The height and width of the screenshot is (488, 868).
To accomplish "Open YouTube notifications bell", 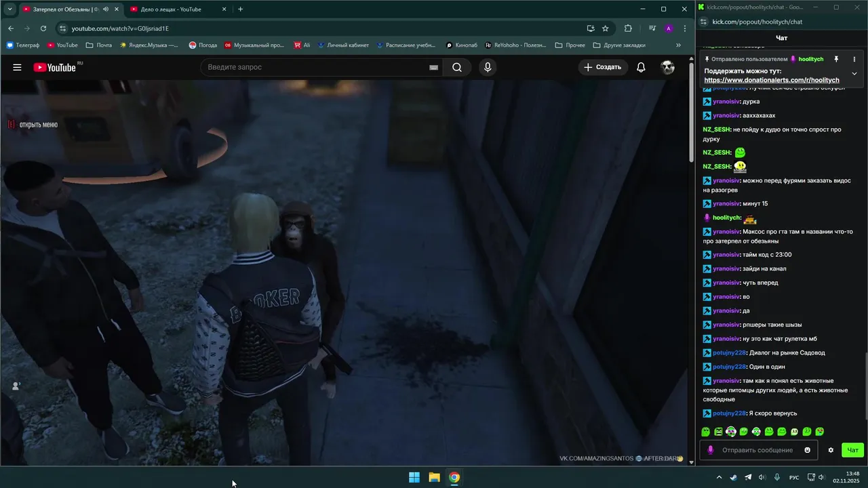I will coord(641,67).
